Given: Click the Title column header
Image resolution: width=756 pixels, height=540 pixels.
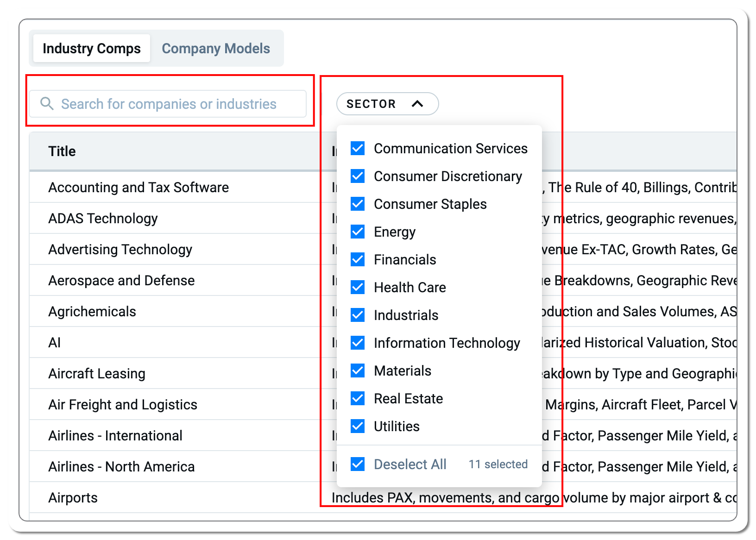Looking at the screenshot, I should [62, 151].
